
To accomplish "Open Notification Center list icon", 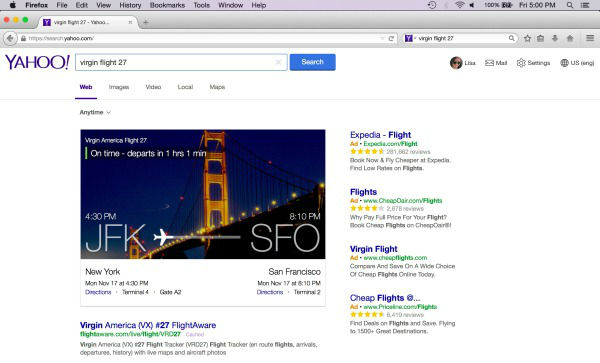I will click(x=585, y=5).
